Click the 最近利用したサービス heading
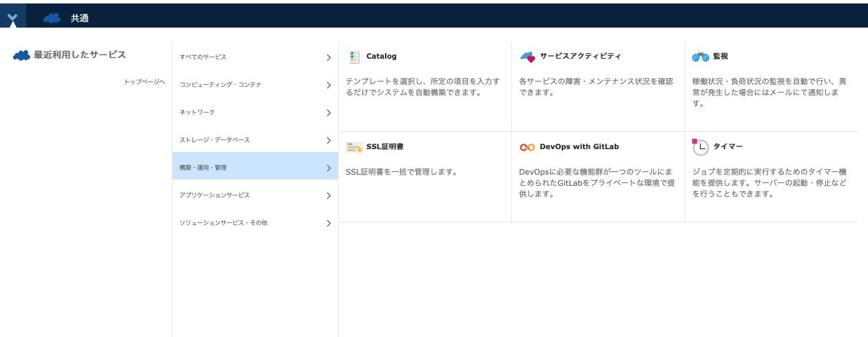This screenshot has height=337, width=868. point(80,55)
